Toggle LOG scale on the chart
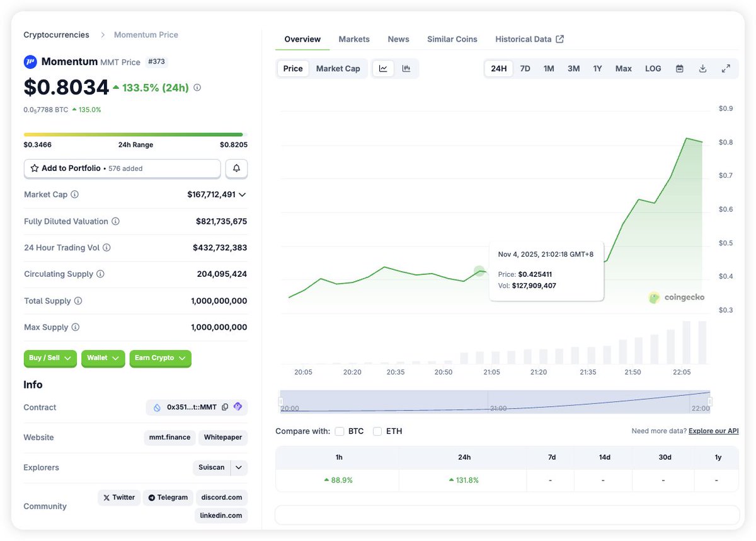This screenshot has height=541, width=756. pyautogui.click(x=653, y=68)
